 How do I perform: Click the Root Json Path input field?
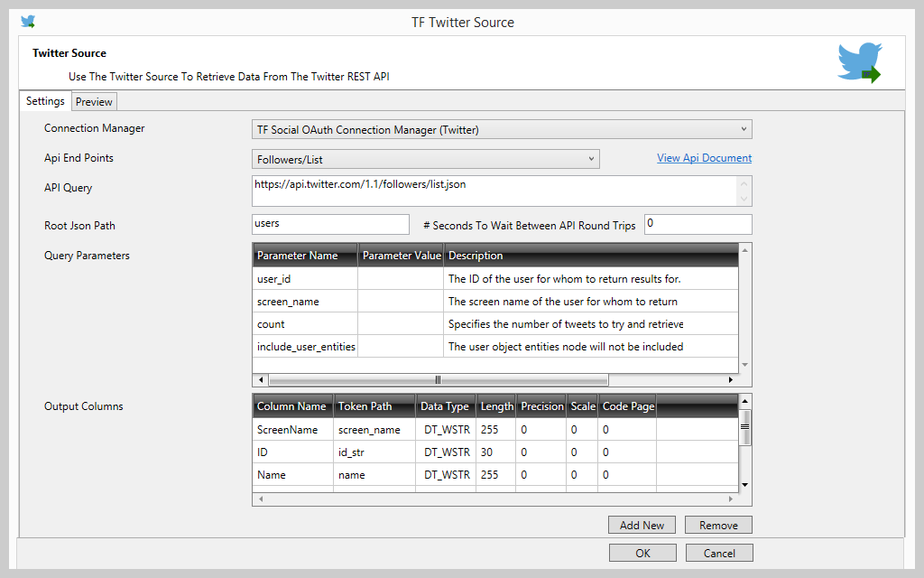(x=330, y=224)
